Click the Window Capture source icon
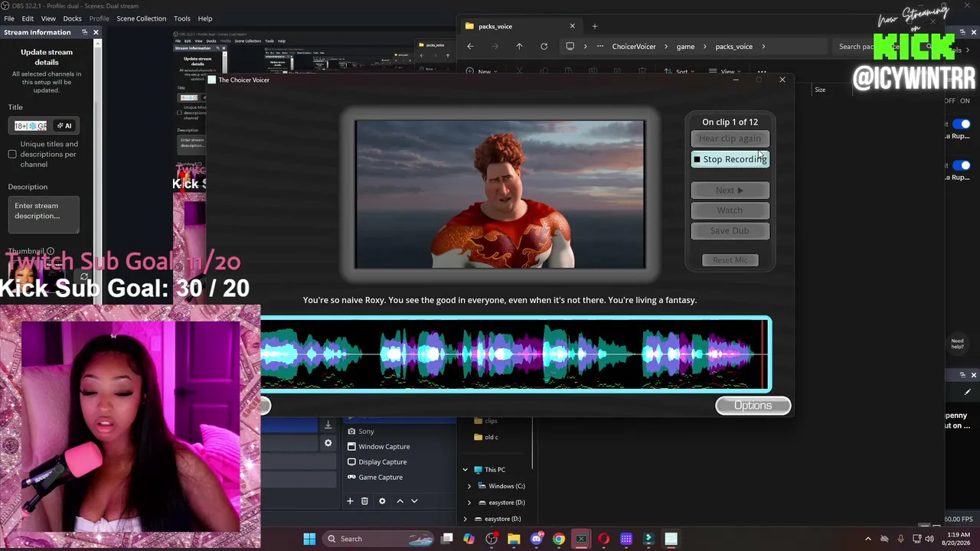Viewport: 980px width, 551px height. [x=351, y=446]
